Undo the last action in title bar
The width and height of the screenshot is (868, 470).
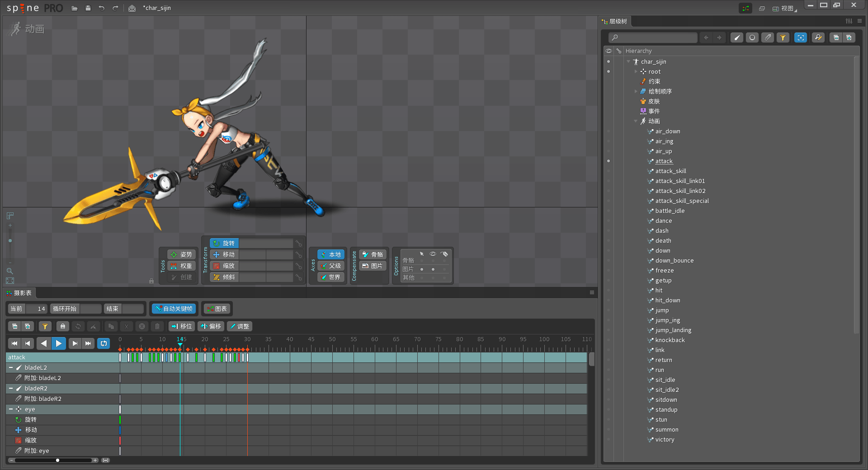pos(102,8)
